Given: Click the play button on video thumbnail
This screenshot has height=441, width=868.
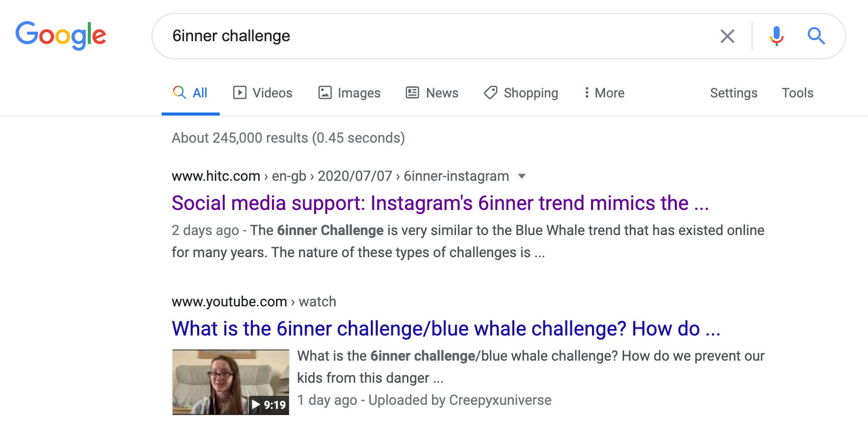Looking at the screenshot, I should tap(256, 405).
